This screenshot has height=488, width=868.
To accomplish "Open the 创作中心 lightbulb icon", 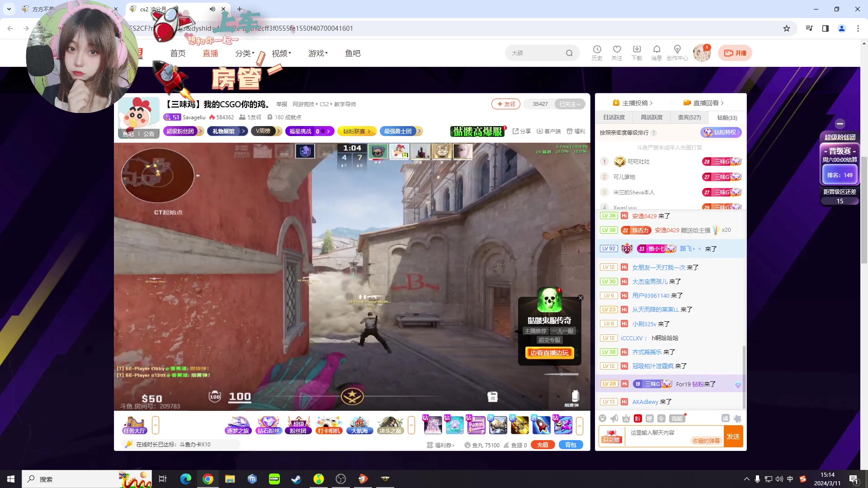I will click(677, 52).
